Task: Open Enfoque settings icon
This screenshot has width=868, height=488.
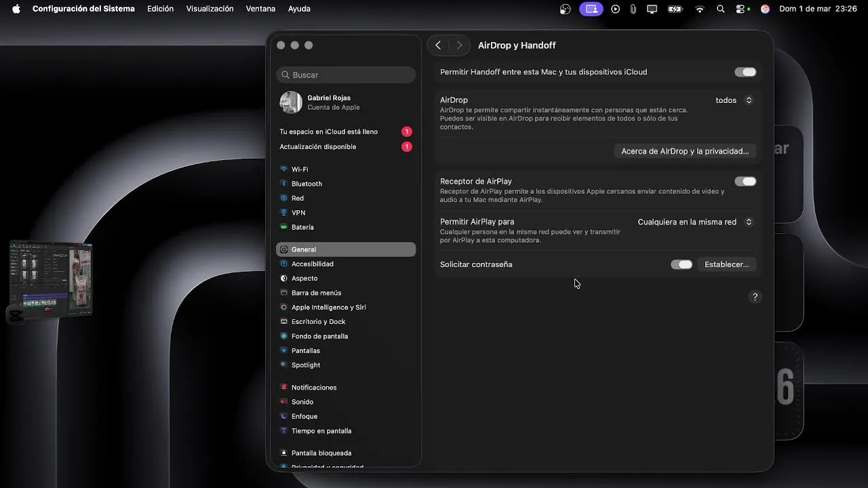Action: (x=283, y=416)
